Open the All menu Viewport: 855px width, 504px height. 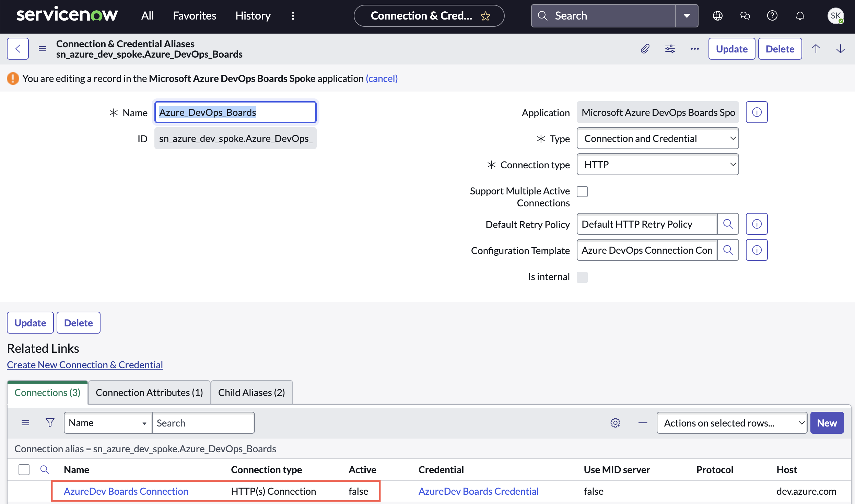(148, 16)
